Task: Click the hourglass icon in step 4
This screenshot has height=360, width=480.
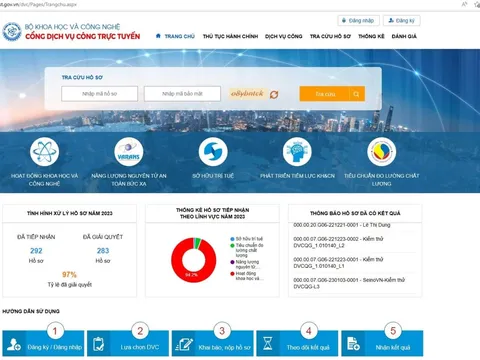Action: coord(268,343)
